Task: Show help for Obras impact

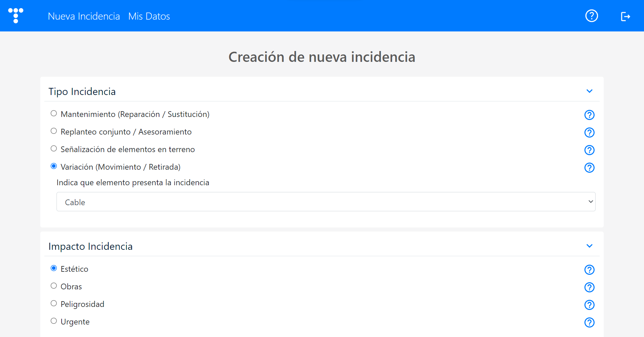Action: pyautogui.click(x=589, y=287)
